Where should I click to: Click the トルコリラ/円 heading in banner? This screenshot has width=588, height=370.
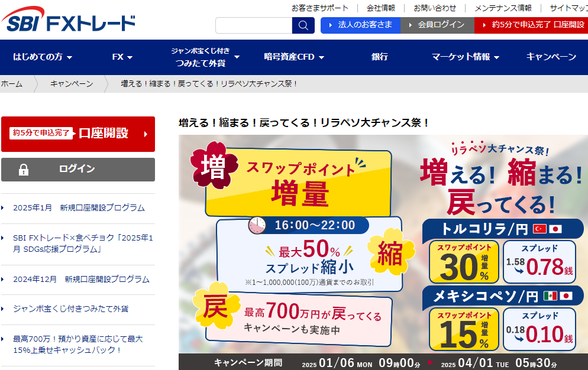503,229
